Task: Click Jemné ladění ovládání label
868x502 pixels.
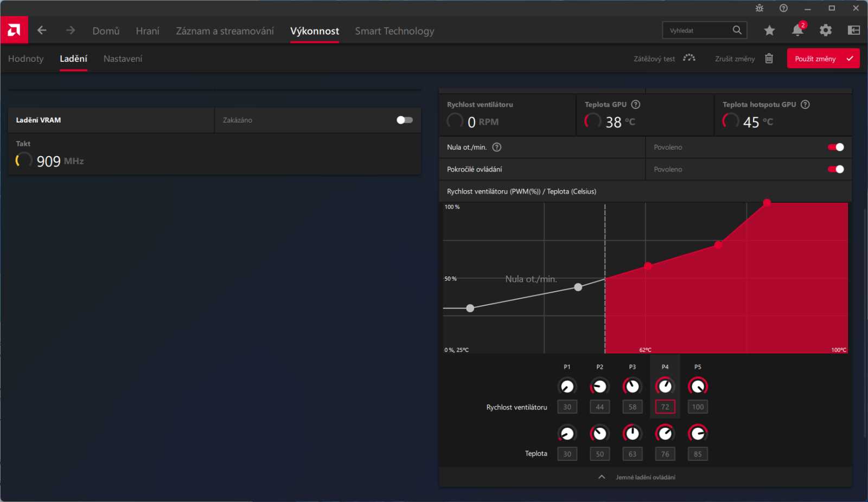Action: click(x=645, y=477)
